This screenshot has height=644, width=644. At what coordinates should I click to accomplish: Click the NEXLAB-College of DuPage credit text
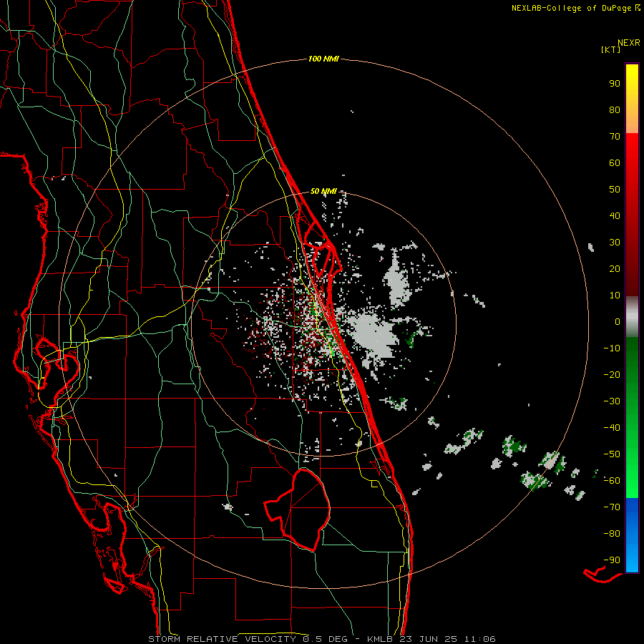pyautogui.click(x=571, y=8)
